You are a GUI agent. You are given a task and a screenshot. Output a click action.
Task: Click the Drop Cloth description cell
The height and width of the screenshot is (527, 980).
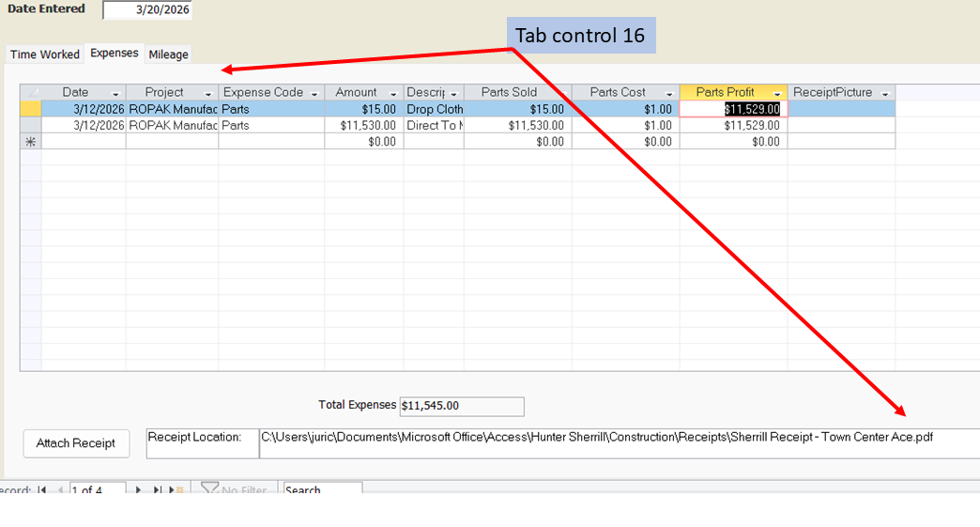pyautogui.click(x=434, y=109)
